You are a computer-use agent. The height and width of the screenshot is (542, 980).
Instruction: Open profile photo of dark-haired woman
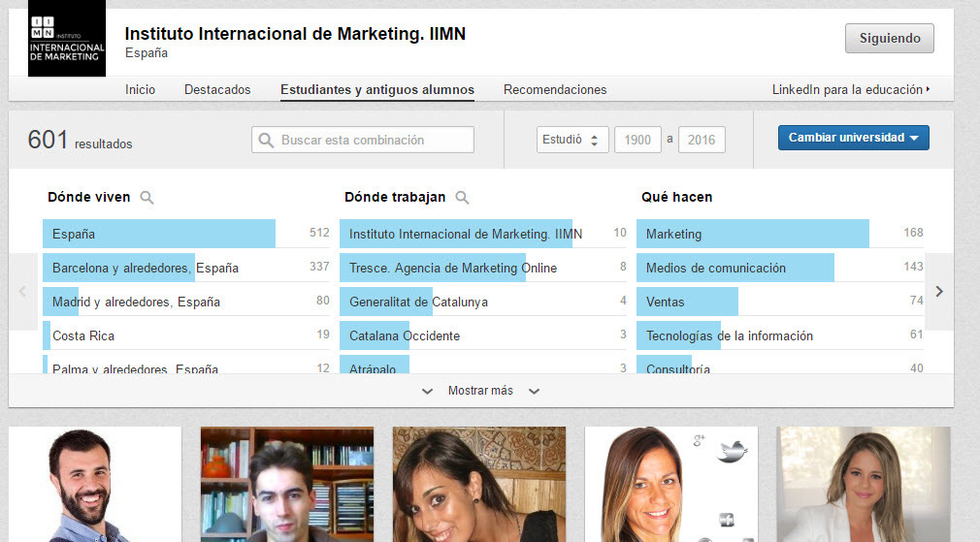point(478,485)
